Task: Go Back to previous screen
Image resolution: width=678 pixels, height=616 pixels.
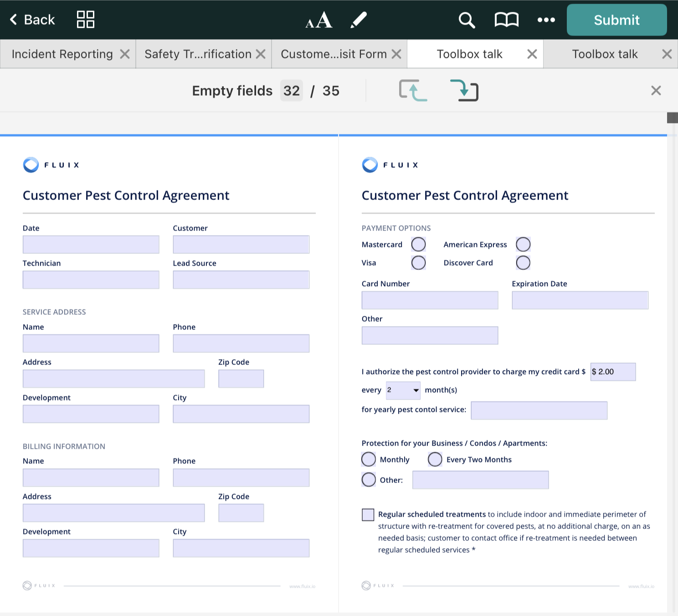Action: (32, 20)
